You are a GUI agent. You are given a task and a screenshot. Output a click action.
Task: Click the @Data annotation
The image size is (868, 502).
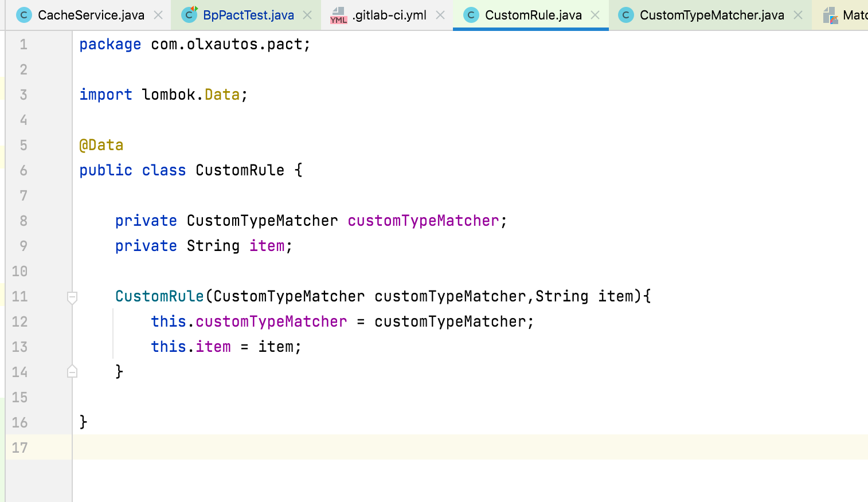[101, 145]
